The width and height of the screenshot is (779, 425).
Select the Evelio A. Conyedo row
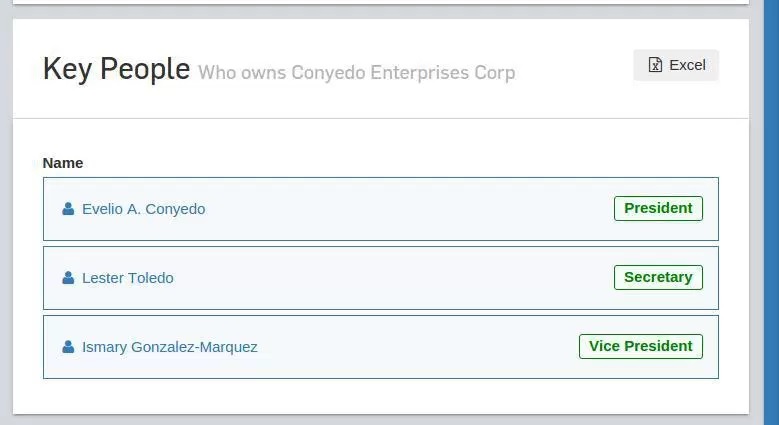pos(381,209)
